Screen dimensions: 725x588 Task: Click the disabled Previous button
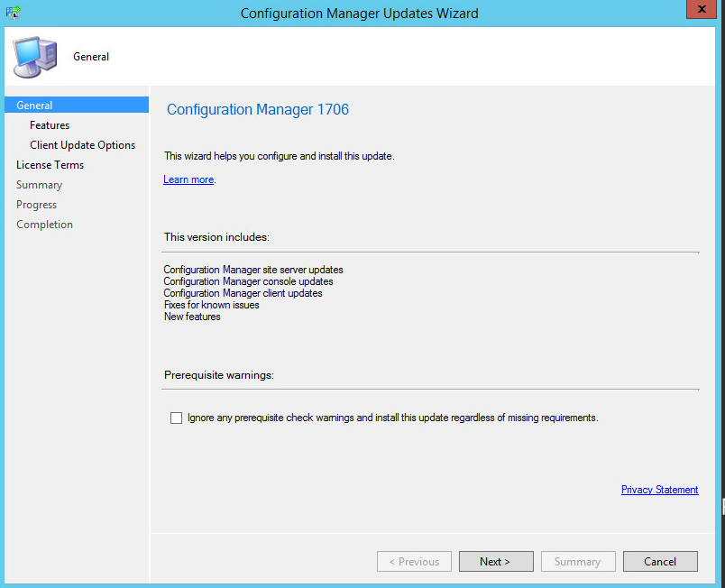[414, 561]
